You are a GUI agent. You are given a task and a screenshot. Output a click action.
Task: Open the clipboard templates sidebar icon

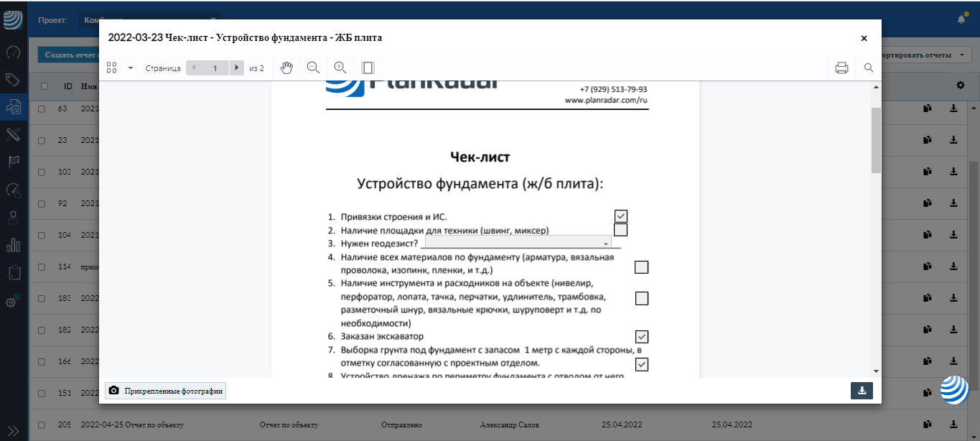[x=13, y=272]
